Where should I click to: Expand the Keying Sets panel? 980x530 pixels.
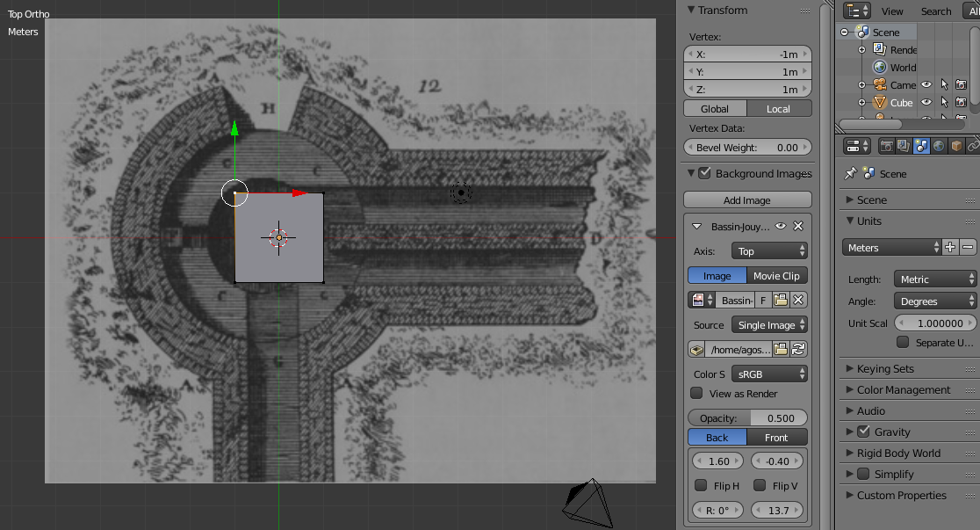coord(850,368)
